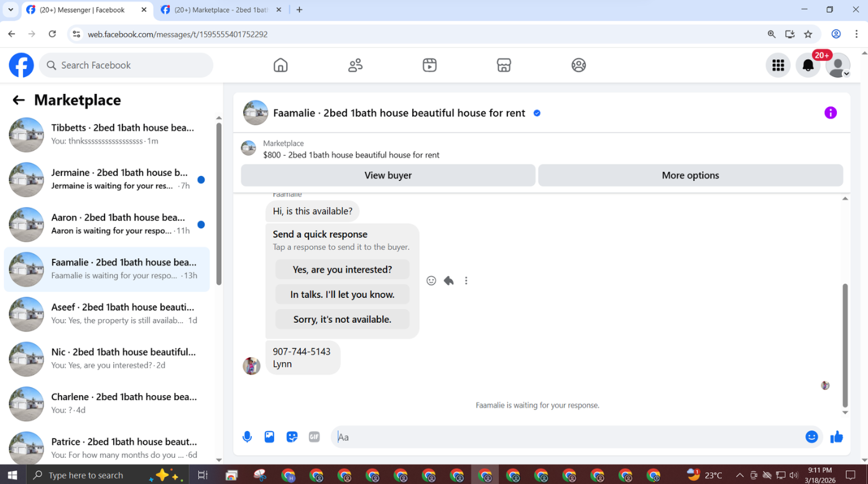This screenshot has width=868, height=484.
Task: Open Chrome tab search dropdown arrow
Action: (x=11, y=10)
